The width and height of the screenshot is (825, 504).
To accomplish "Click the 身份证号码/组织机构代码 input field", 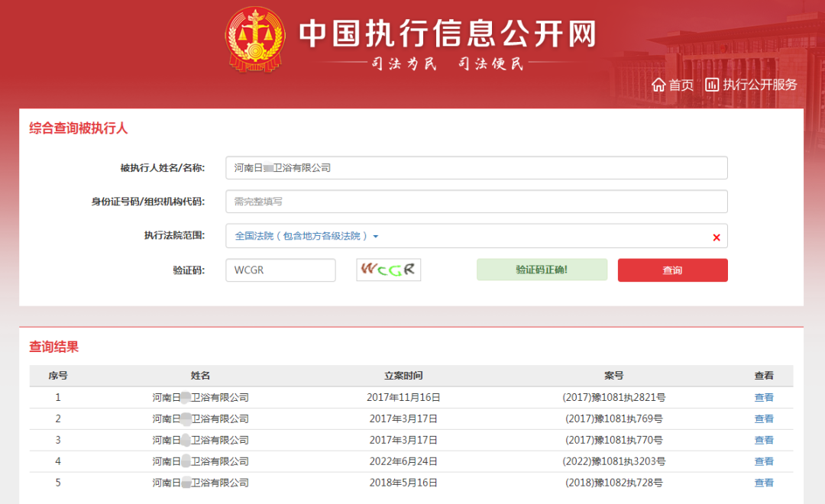I will click(476, 202).
